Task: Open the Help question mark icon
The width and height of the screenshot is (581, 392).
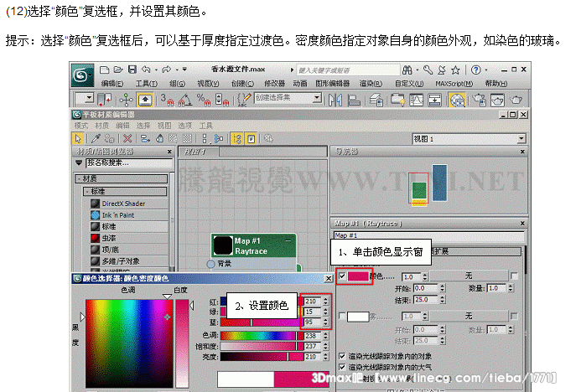Action: pos(475,70)
